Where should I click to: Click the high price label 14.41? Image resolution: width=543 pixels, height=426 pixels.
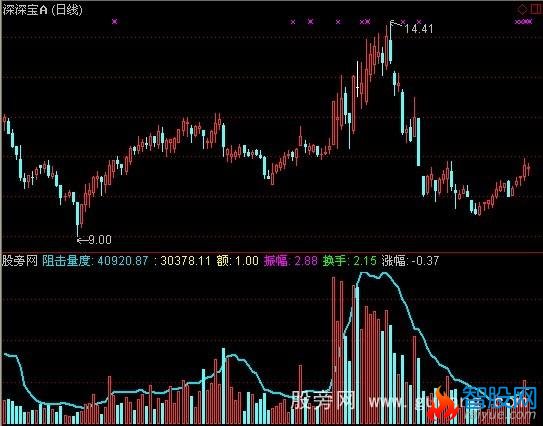coord(419,29)
